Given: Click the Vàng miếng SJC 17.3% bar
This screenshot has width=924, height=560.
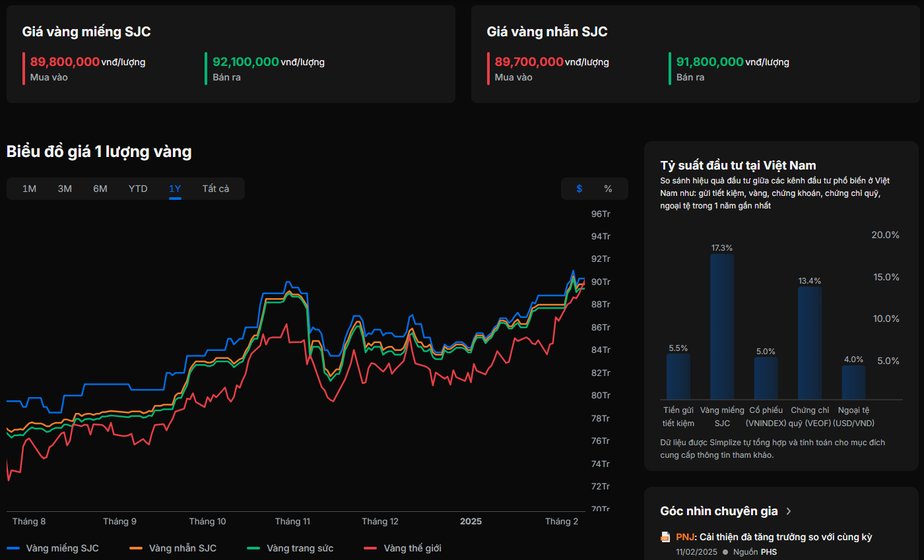Looking at the screenshot, I should click(x=722, y=327).
